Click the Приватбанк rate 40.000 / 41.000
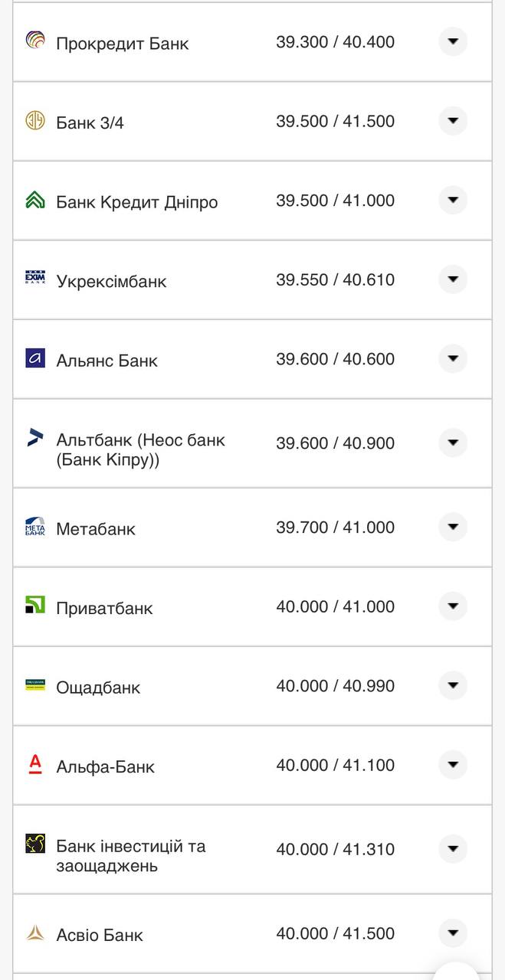Screen dimensions: 505x980 tap(336, 606)
